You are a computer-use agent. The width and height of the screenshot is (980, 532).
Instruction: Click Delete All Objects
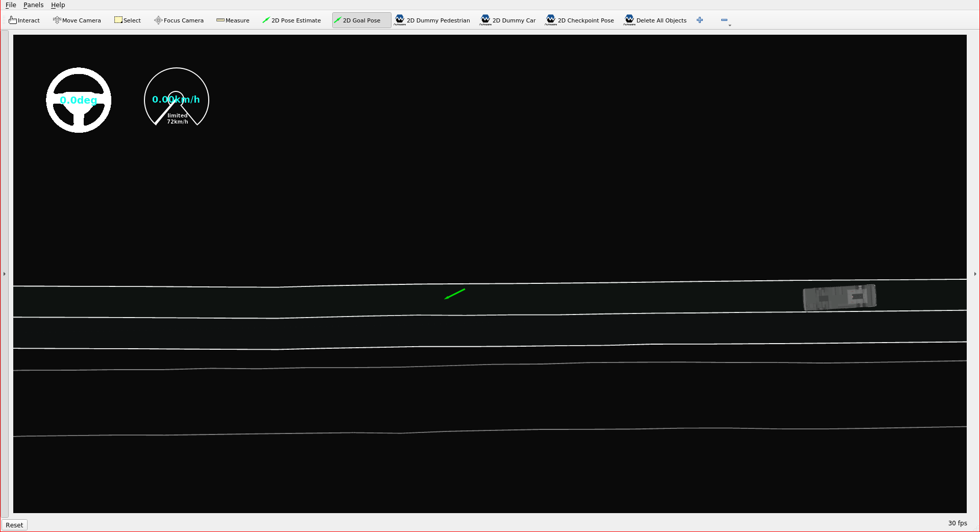point(655,20)
